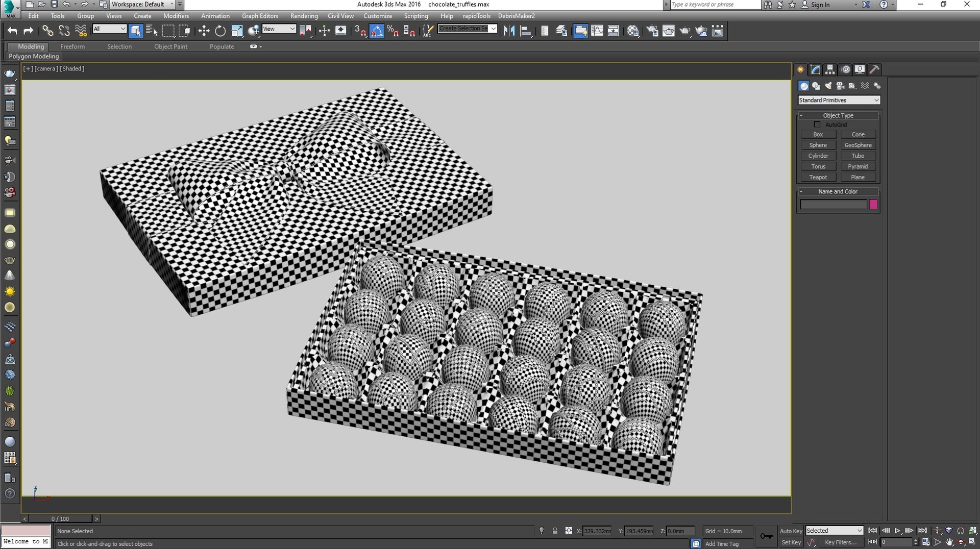Open the Utilities panel hammer icon

pyautogui.click(x=874, y=69)
